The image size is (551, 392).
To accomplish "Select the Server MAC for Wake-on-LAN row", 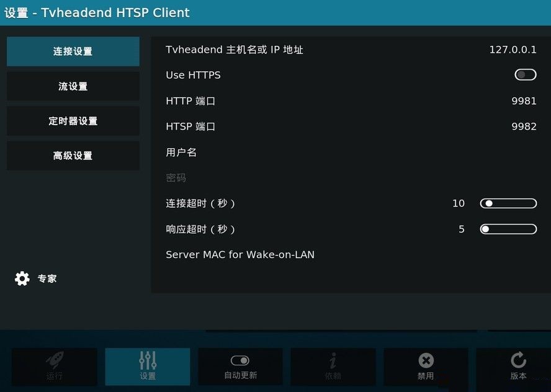I will pos(351,255).
